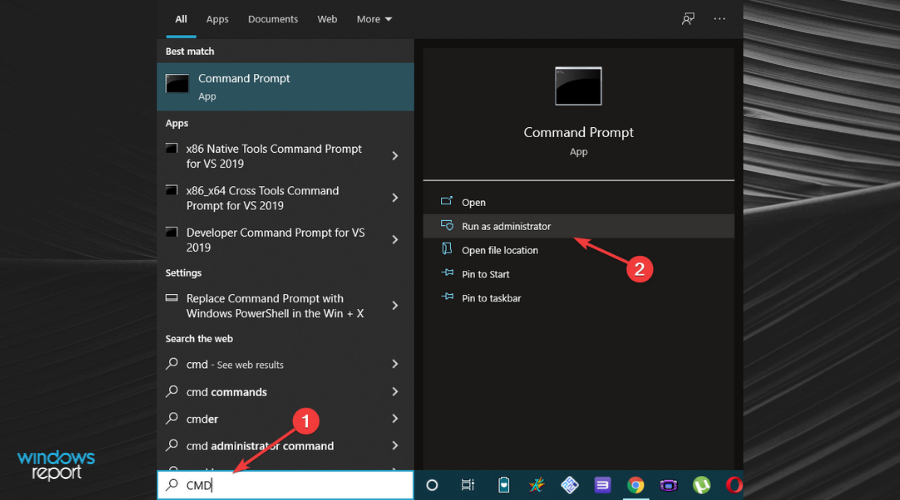The width and height of the screenshot is (900, 500).
Task: Open Task View from the taskbar
Action: click(x=468, y=485)
